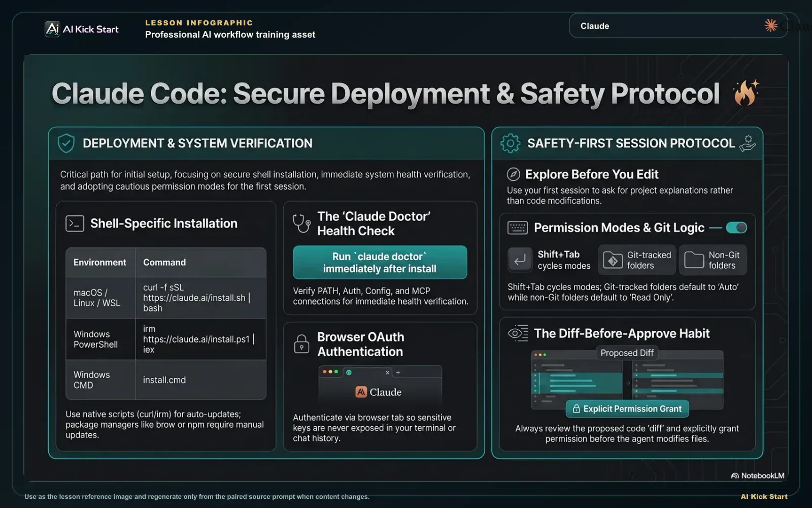The image size is (812, 508).
Task: Click the curl install.sh command cell
Action: coord(200,298)
